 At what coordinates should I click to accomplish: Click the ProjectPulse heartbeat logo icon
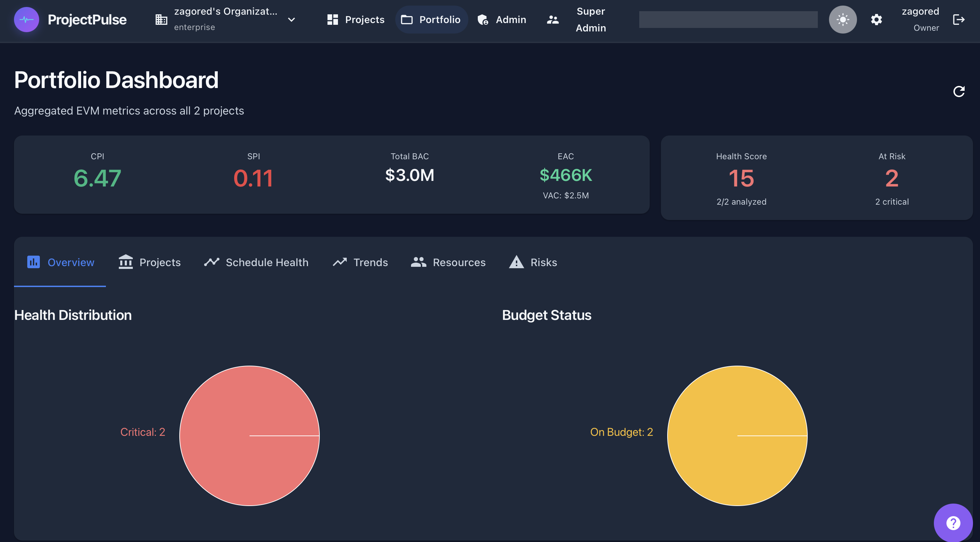[26, 20]
